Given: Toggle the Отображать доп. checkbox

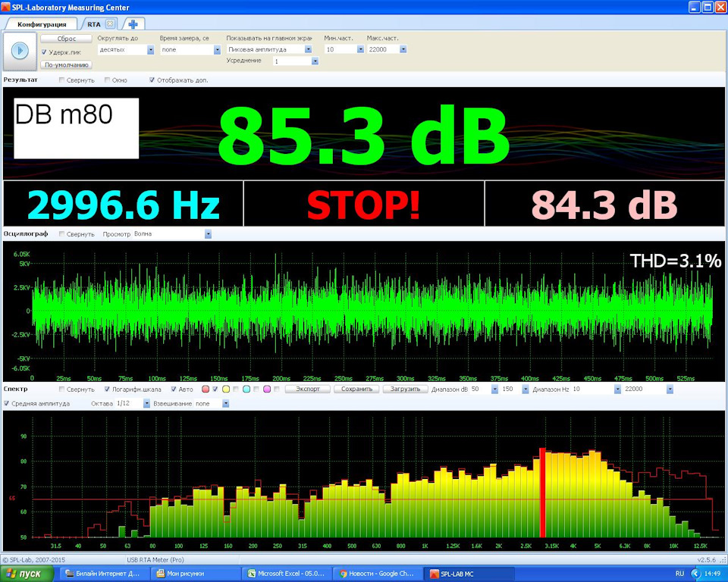Looking at the screenshot, I should click(152, 80).
